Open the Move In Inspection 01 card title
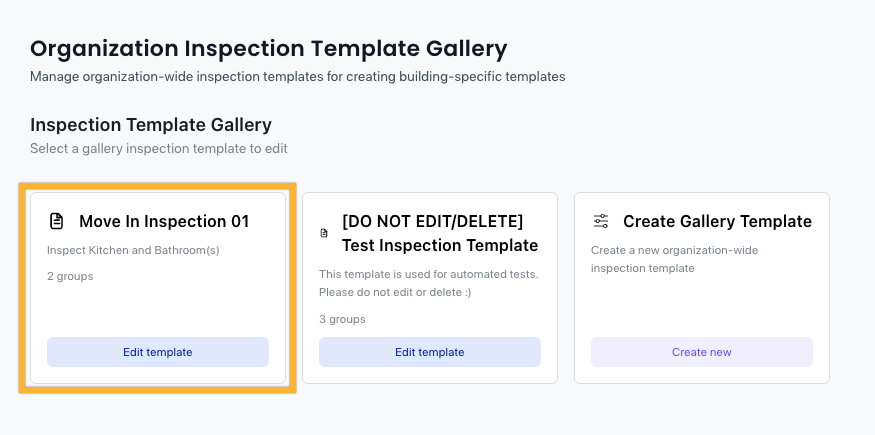875x435 pixels. [x=164, y=221]
